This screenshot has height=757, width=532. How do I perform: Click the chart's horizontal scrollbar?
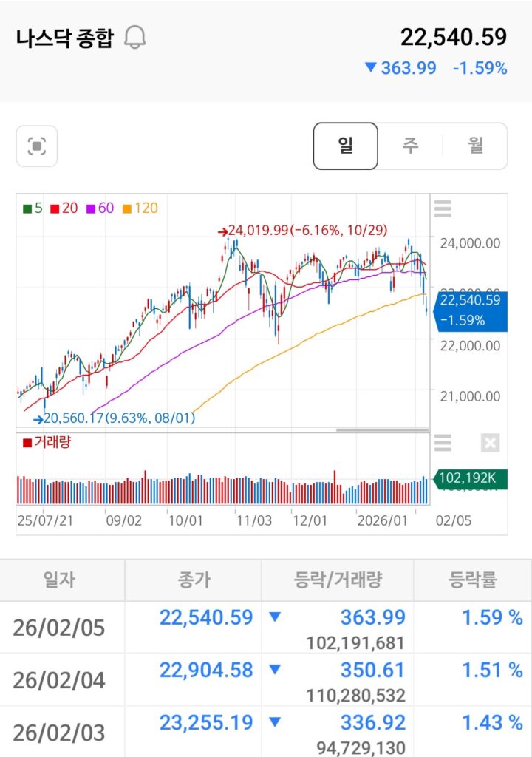[x=382, y=430]
